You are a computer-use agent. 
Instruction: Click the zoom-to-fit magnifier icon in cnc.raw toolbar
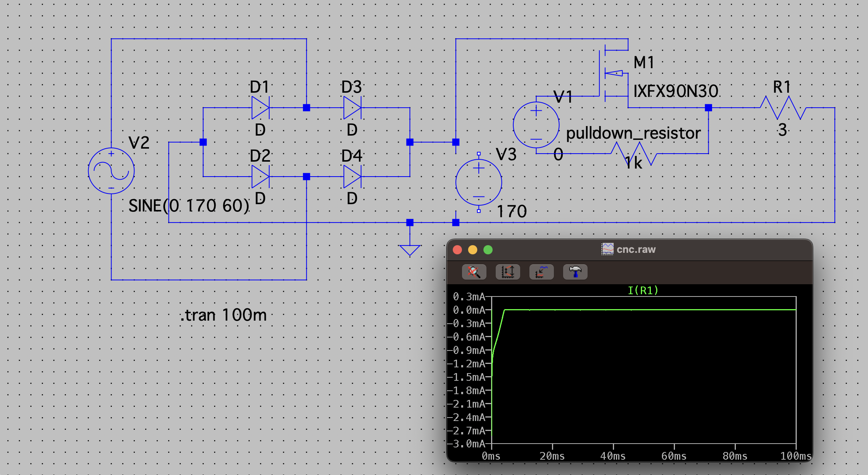474,272
